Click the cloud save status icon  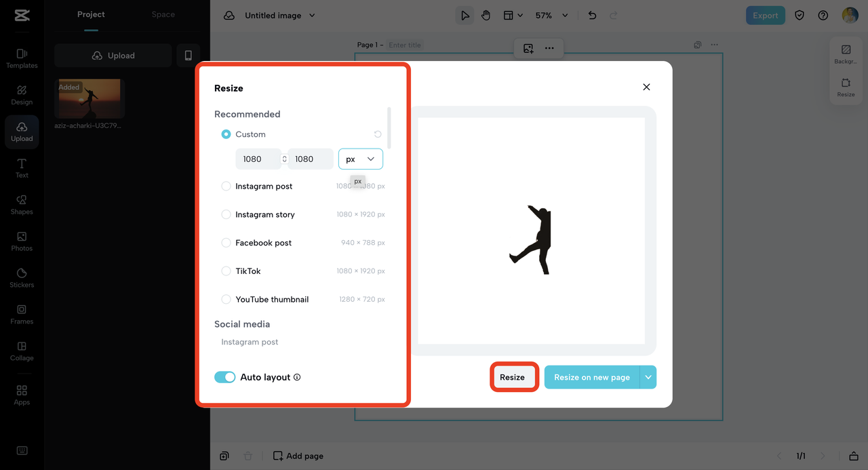[229, 15]
